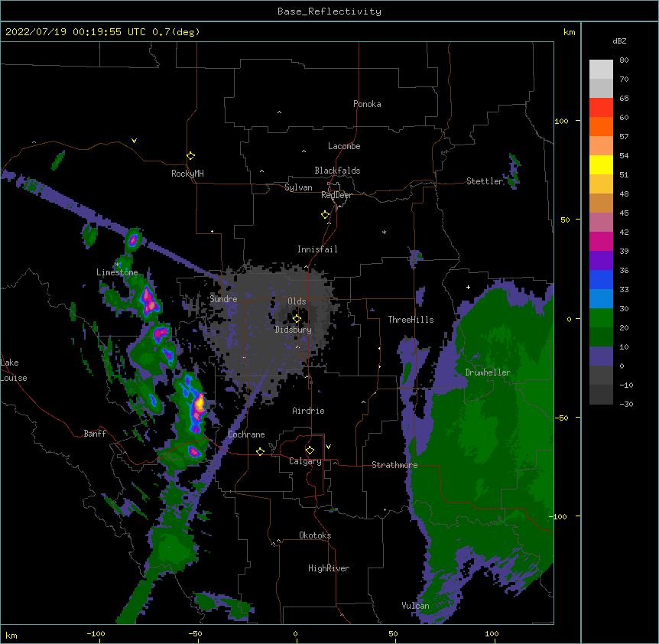Viewport: 659px width, 644px height.
Task: Click the Calgary label
Action: pyautogui.click(x=305, y=461)
